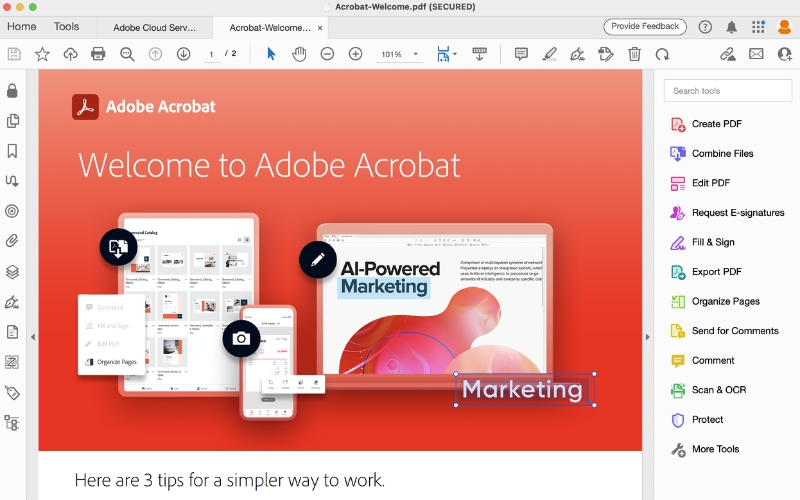Screen dimensions: 800x500
Task: Choose the arrow selection tool
Action: pos(271,54)
